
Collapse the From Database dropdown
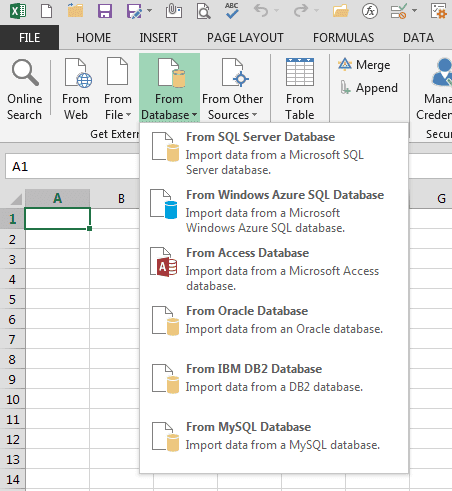[x=169, y=88]
